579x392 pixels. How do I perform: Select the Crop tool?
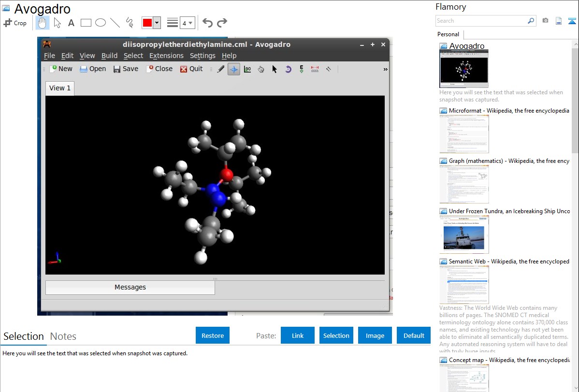click(15, 23)
